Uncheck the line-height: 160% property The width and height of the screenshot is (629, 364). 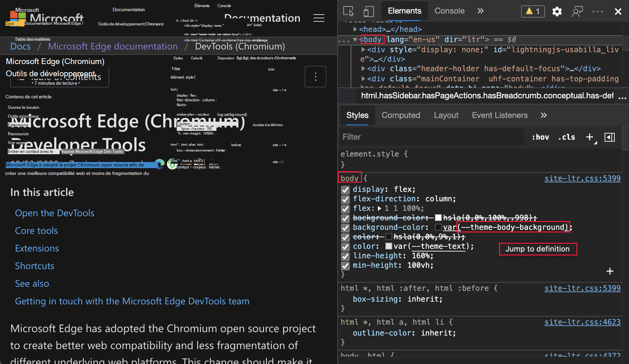[345, 256]
